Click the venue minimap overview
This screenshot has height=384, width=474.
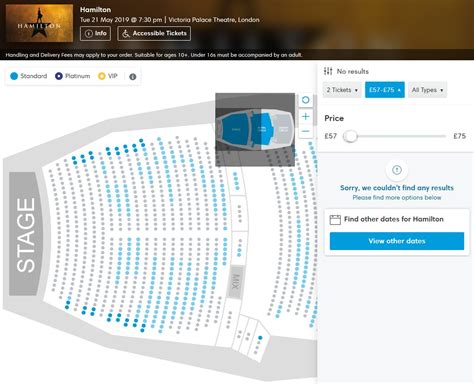click(x=255, y=129)
